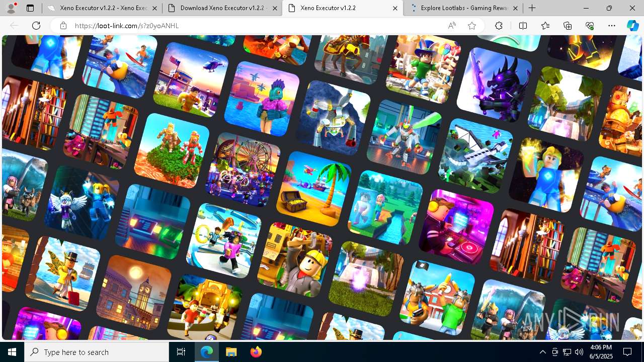This screenshot has width=644, height=362.
Task: Click the fish-headed character thumbnail
Action: tap(262, 99)
